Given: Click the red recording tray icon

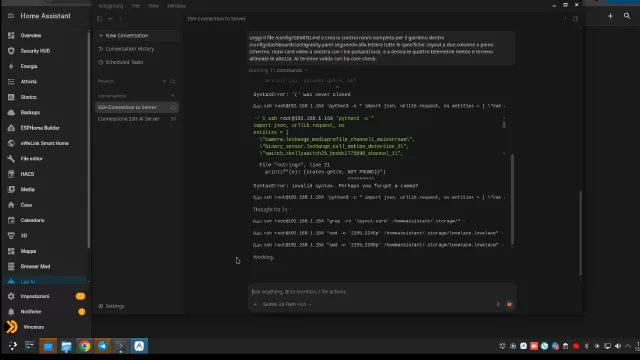Looking at the screenshot, I should (576, 346).
